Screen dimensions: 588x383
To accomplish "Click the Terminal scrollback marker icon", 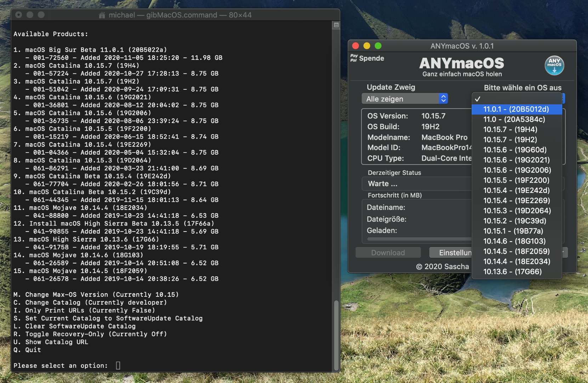I will coord(336,25).
